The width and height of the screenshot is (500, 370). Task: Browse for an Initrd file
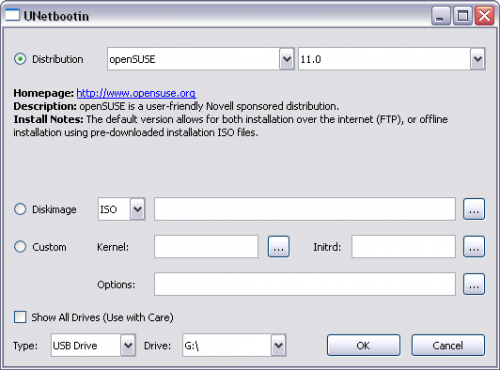click(x=474, y=247)
